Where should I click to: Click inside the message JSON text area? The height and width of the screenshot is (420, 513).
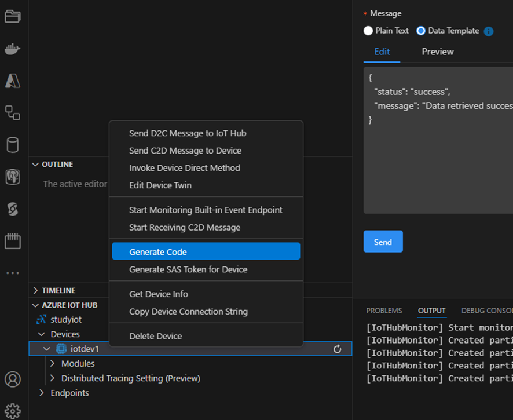[x=438, y=140]
